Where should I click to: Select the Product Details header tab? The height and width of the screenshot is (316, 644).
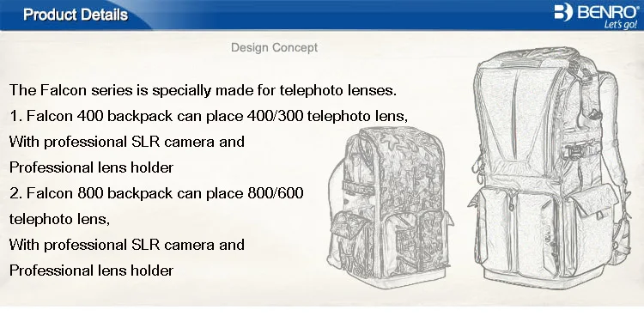(x=76, y=15)
